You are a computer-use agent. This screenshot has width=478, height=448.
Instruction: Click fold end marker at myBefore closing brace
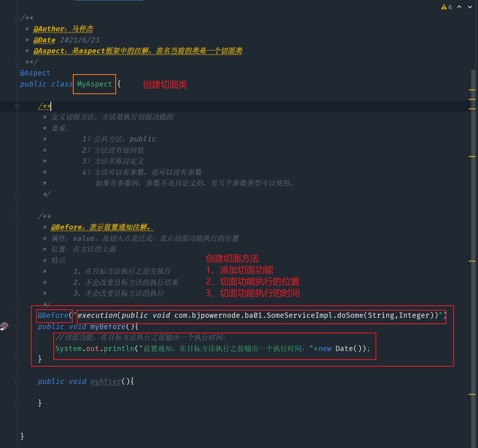pos(17,359)
